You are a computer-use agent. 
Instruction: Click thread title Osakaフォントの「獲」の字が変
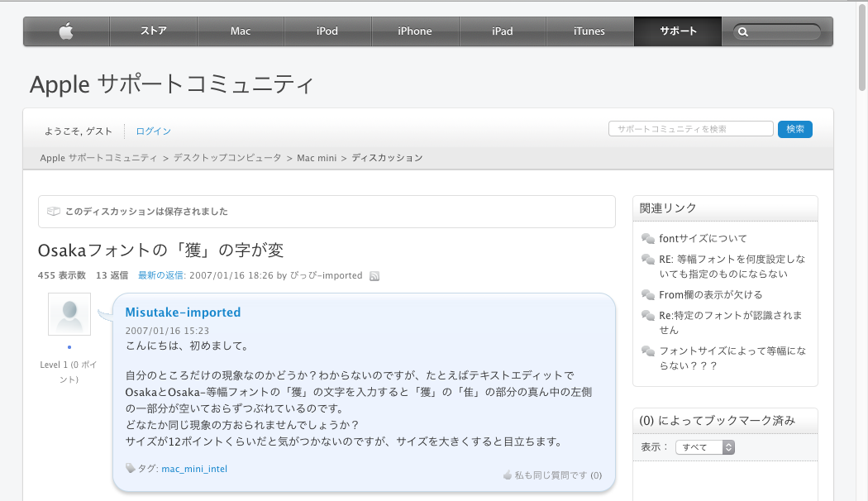coord(160,250)
